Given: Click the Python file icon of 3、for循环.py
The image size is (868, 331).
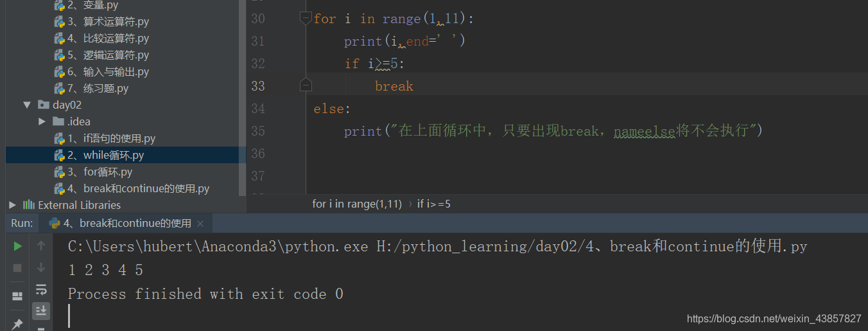Looking at the screenshot, I should [59, 172].
